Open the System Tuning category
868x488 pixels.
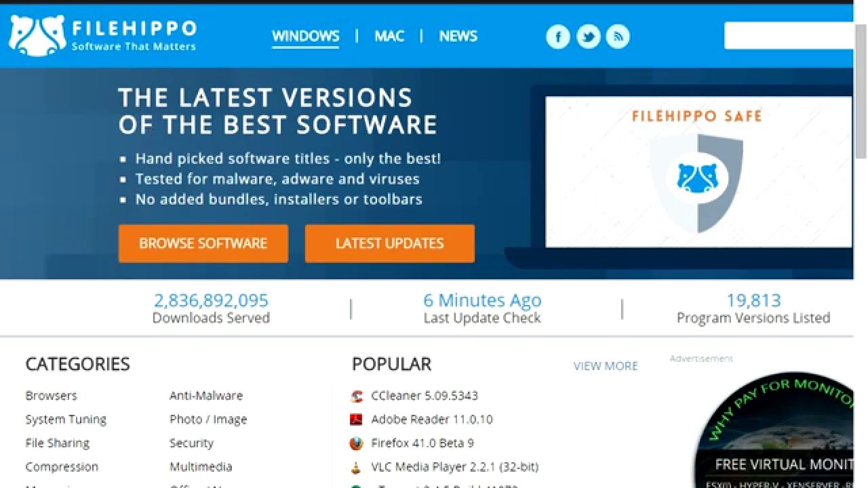[66, 420]
